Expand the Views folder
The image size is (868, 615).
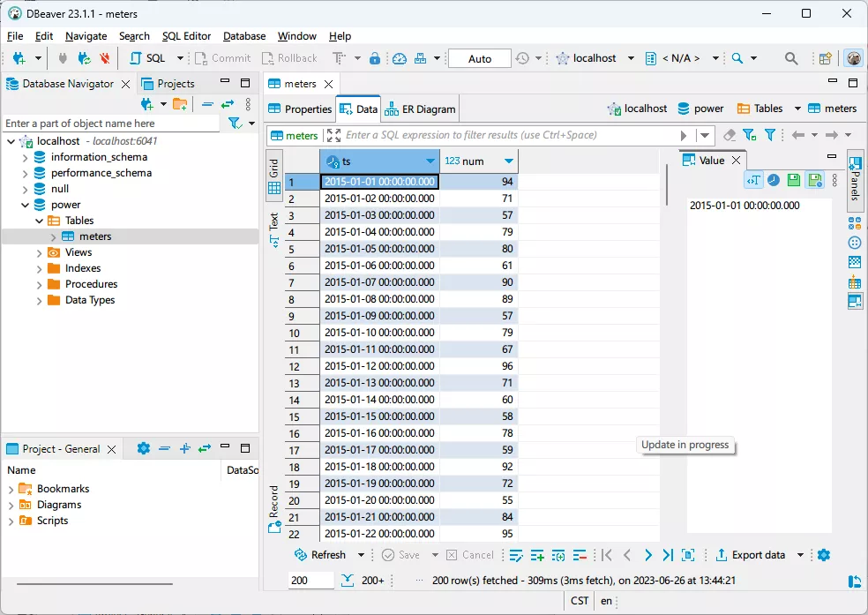(x=39, y=252)
